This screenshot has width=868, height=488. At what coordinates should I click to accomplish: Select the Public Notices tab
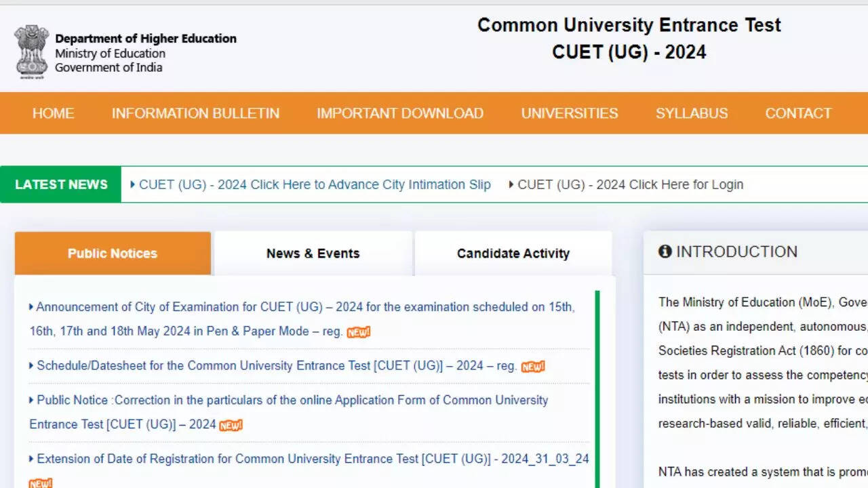coord(113,253)
